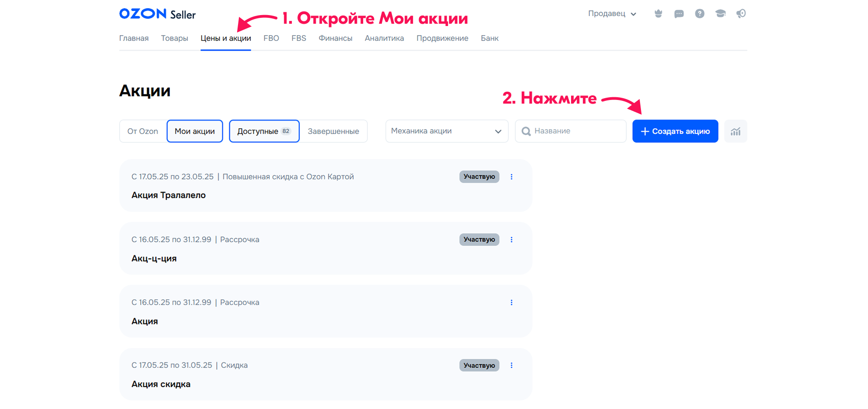
Task: Click Участвую badge on Акц-ц-ция
Action: click(479, 240)
